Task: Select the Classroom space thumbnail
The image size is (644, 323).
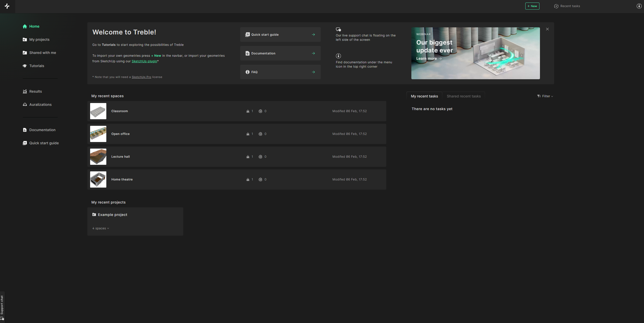Action: point(98,111)
